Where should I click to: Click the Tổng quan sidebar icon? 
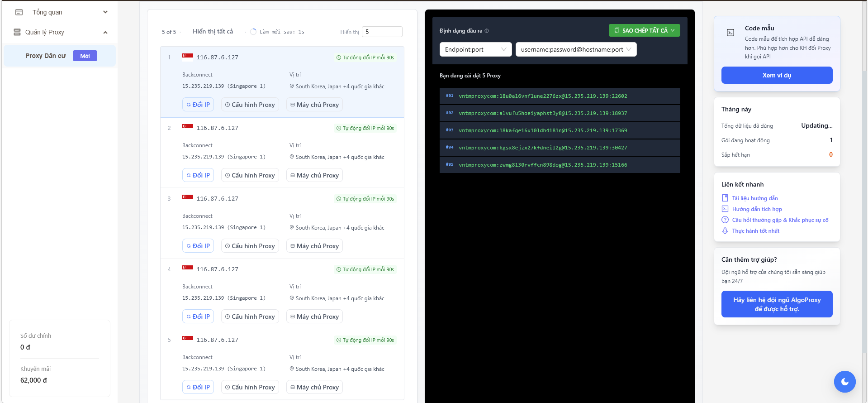pyautogui.click(x=19, y=12)
